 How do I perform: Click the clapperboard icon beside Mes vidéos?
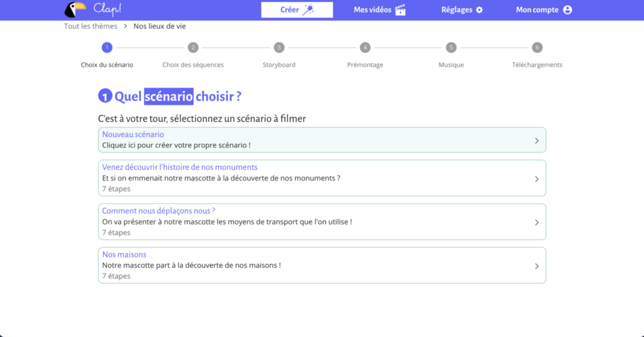tap(401, 10)
